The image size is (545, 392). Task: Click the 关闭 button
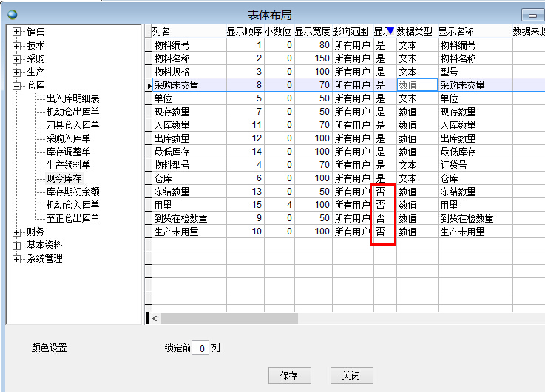click(351, 375)
